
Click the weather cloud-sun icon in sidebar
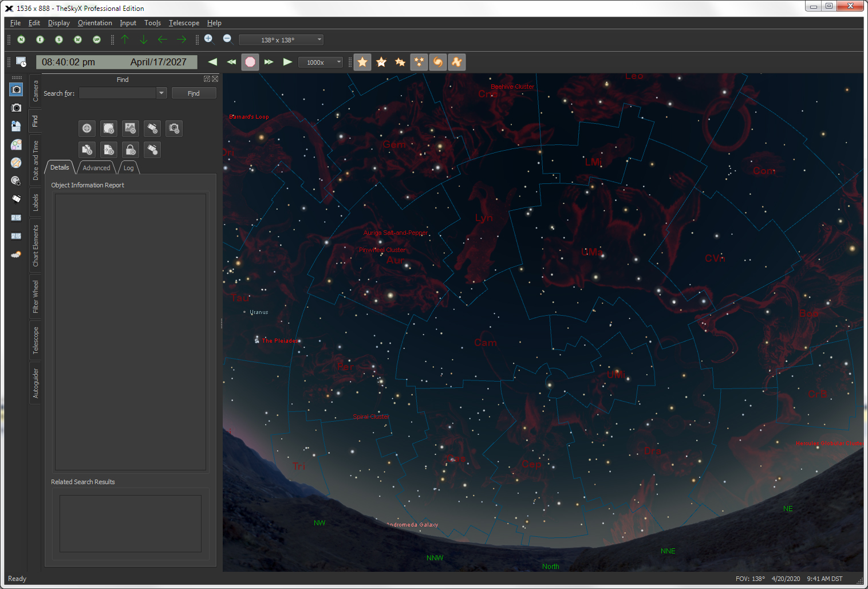[x=16, y=254]
